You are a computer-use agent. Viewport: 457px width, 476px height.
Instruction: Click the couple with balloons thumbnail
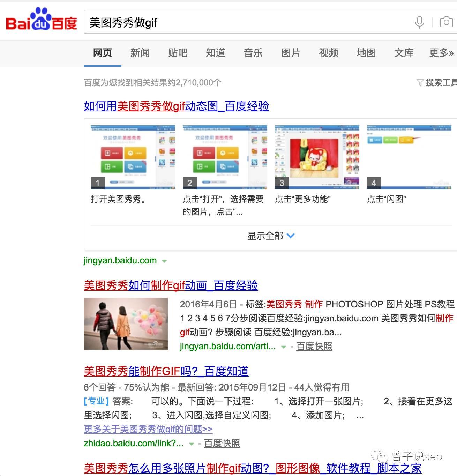pyautogui.click(x=126, y=324)
